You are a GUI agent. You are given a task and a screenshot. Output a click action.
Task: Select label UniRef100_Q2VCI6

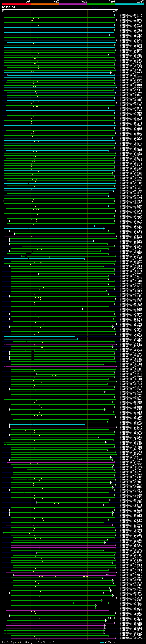tap(131, 75)
